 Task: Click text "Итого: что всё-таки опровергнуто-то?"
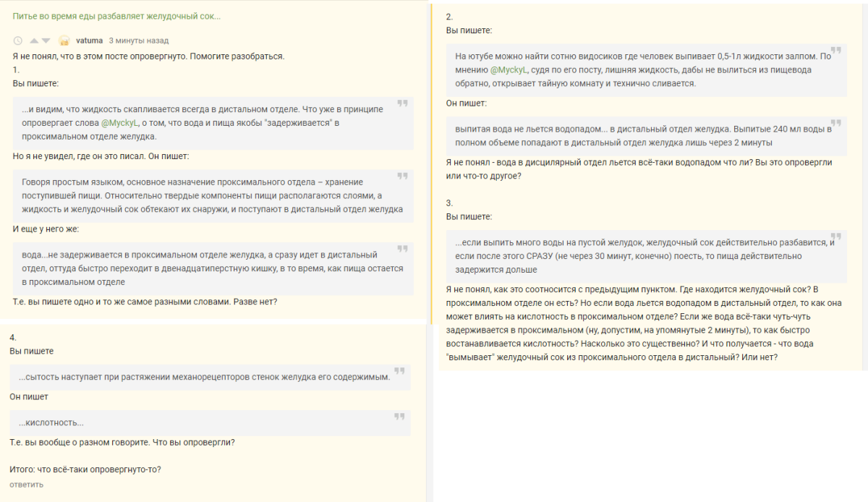(x=85, y=469)
